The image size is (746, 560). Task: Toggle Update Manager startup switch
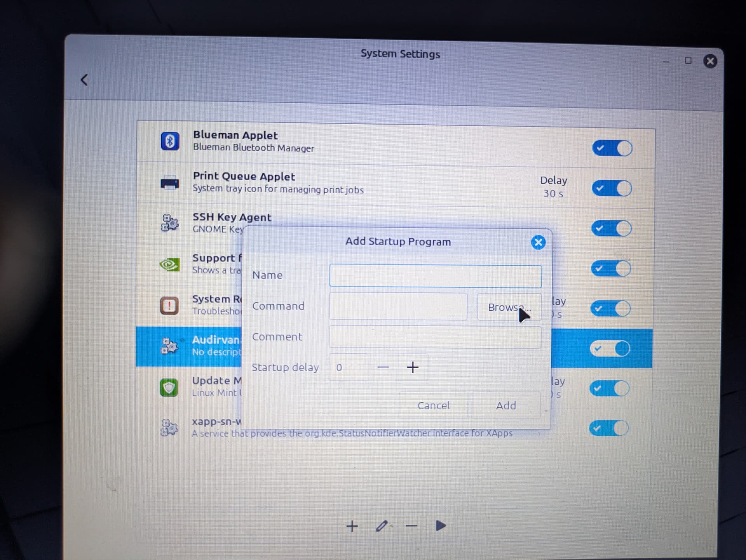tap(610, 388)
